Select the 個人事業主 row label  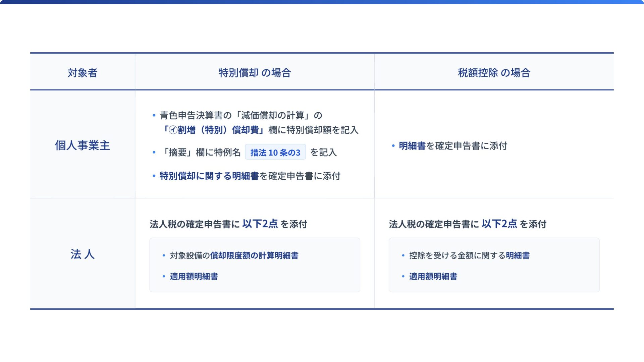[x=83, y=145]
